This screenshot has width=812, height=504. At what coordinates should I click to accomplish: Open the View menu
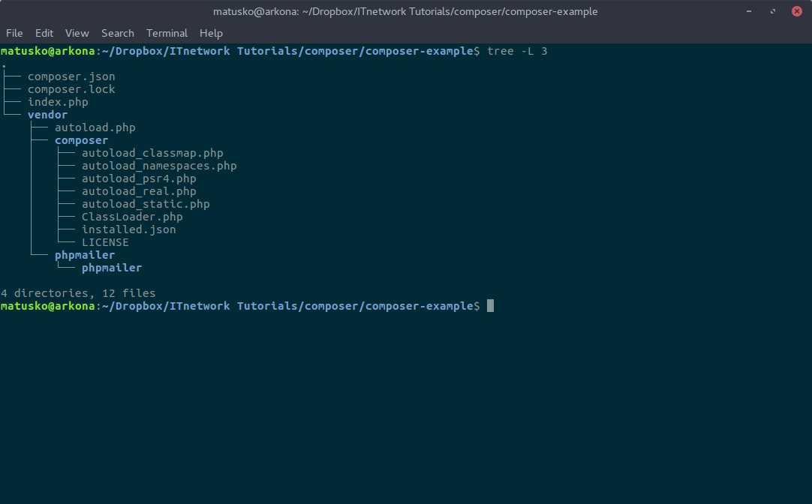coord(77,33)
